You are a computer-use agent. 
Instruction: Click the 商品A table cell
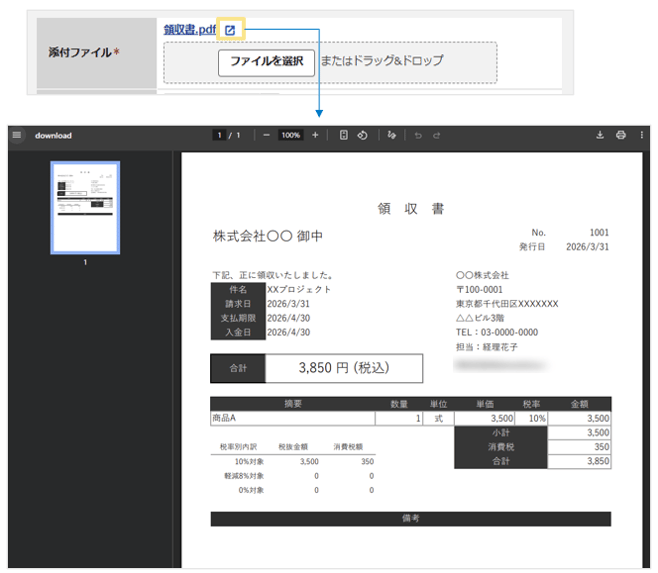coord(292,418)
